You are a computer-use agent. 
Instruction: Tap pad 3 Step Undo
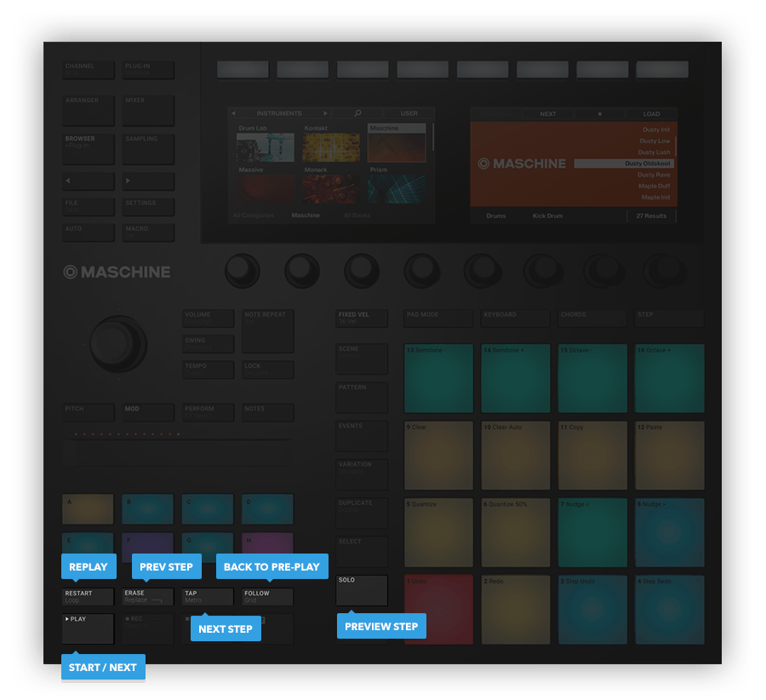coord(592,609)
